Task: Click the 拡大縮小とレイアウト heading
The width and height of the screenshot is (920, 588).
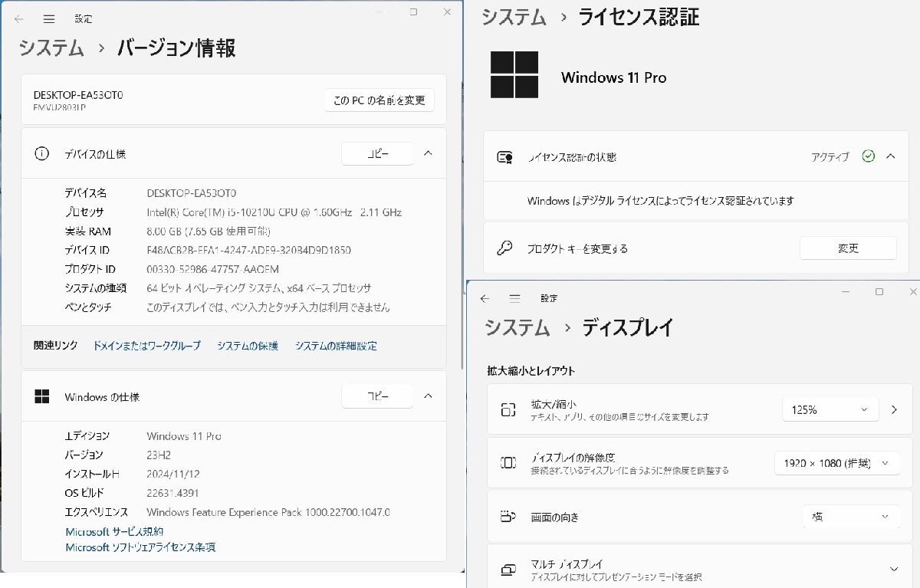Action: tap(531, 371)
